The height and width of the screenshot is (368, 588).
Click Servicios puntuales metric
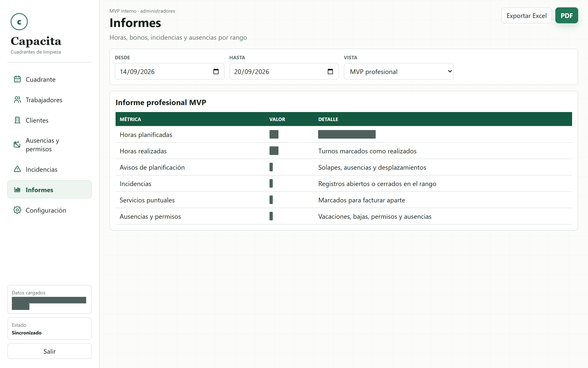147,200
